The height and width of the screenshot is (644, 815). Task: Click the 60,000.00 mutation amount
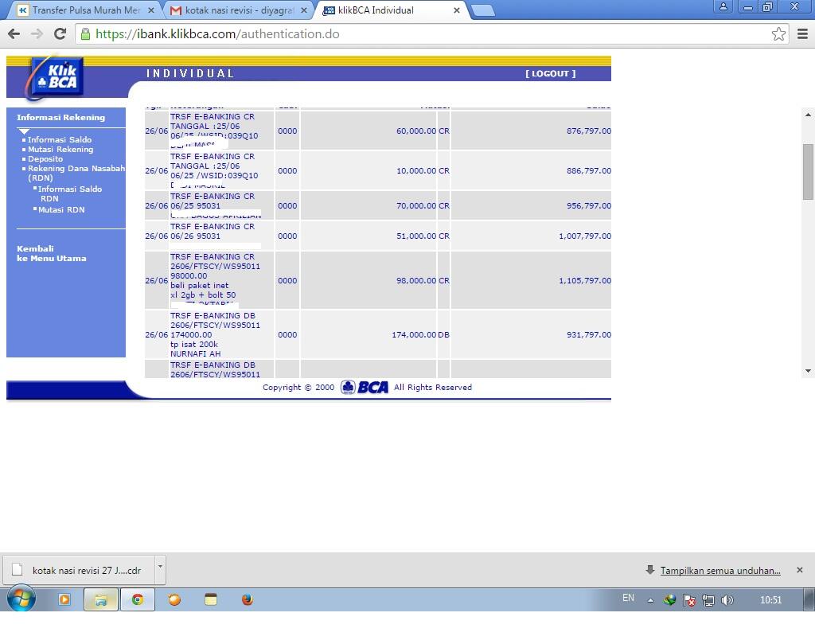[415, 131]
